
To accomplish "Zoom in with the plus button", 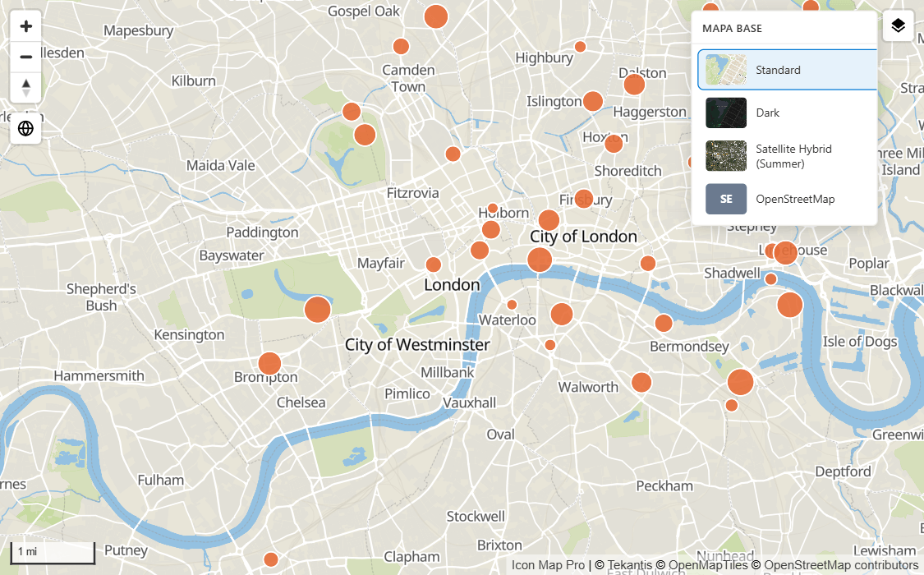I will pyautogui.click(x=26, y=26).
